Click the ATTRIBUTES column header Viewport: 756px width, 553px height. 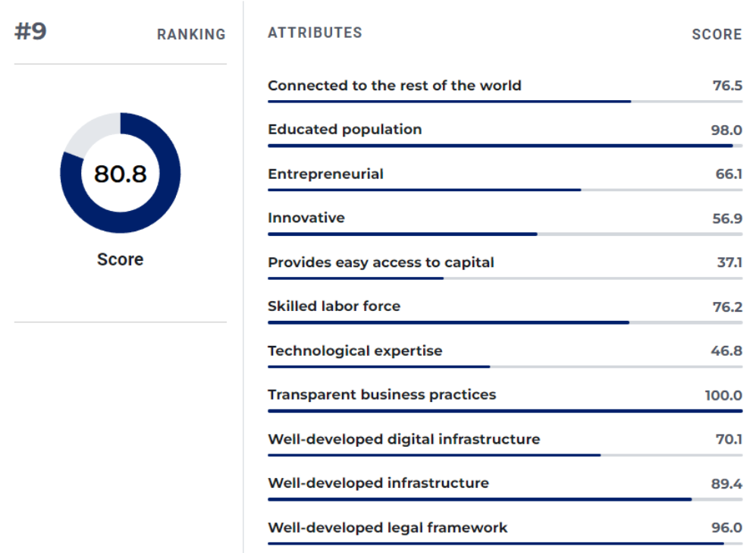315,33
